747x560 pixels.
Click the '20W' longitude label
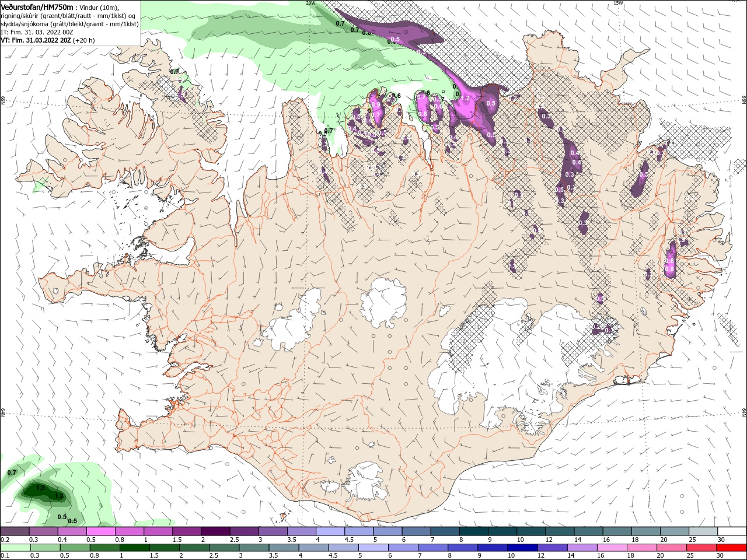(x=310, y=3)
